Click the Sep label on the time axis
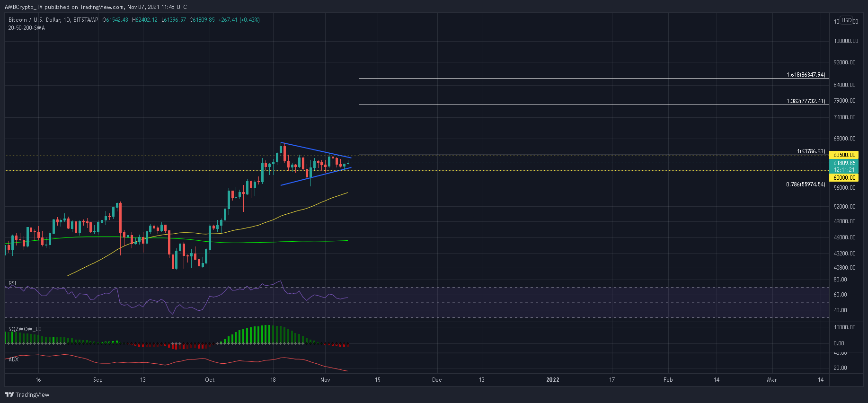The height and width of the screenshot is (403, 868). click(98, 380)
